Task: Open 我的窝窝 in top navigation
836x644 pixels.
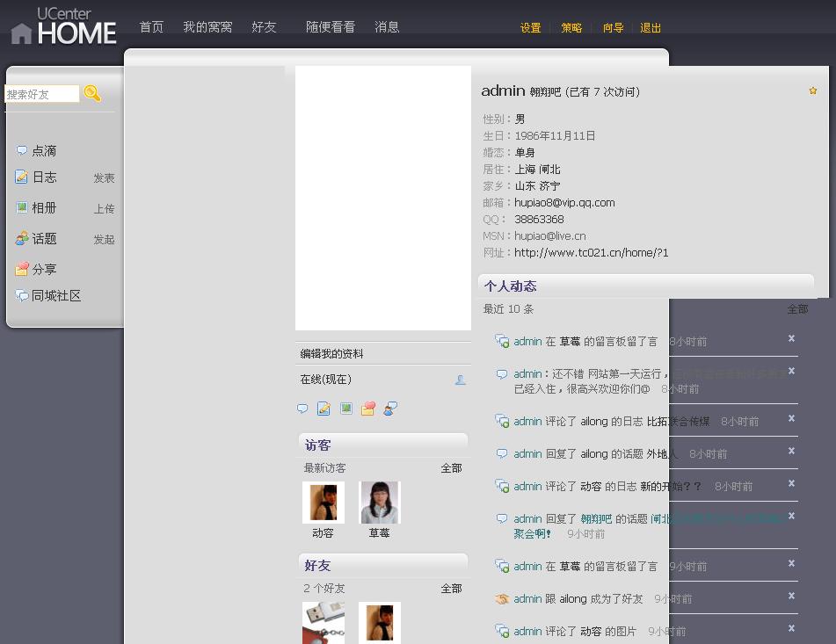Action: click(207, 26)
